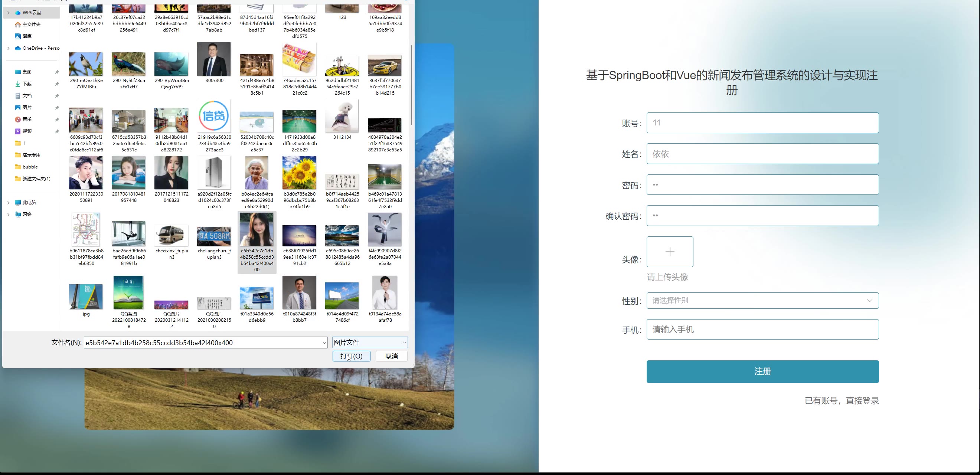
Task: Click the 手机 phone input field
Action: point(762,329)
